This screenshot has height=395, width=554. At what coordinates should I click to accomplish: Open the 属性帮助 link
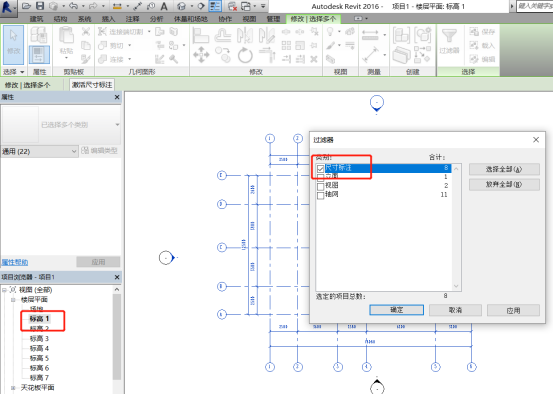pyautogui.click(x=15, y=262)
